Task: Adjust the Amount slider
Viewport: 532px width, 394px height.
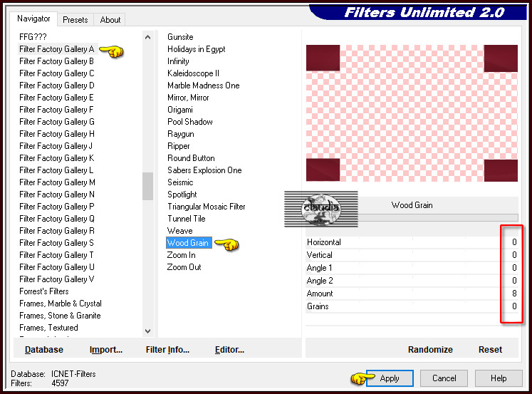Action: tap(412, 294)
